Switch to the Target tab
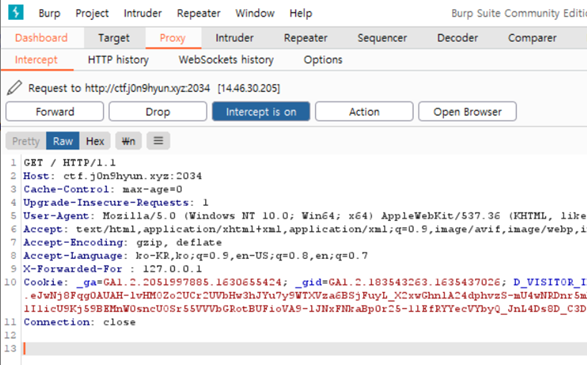Screen dimensions: 587x365 coord(114,38)
